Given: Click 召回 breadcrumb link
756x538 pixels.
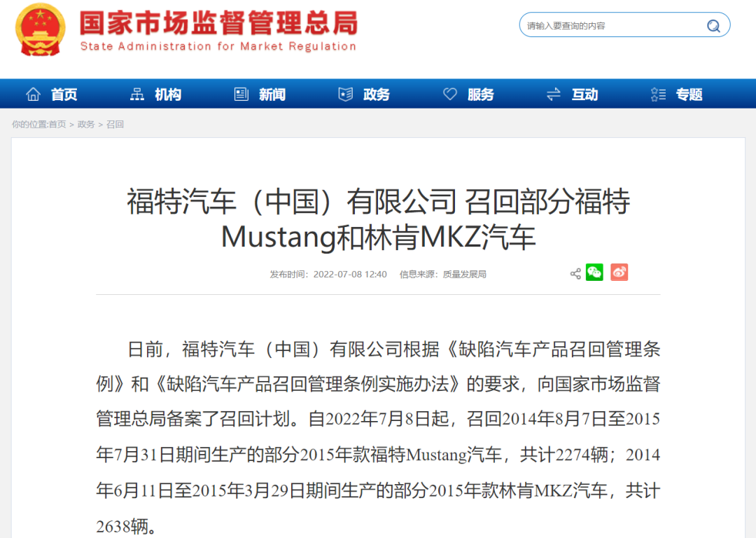Looking at the screenshot, I should click(x=115, y=125).
